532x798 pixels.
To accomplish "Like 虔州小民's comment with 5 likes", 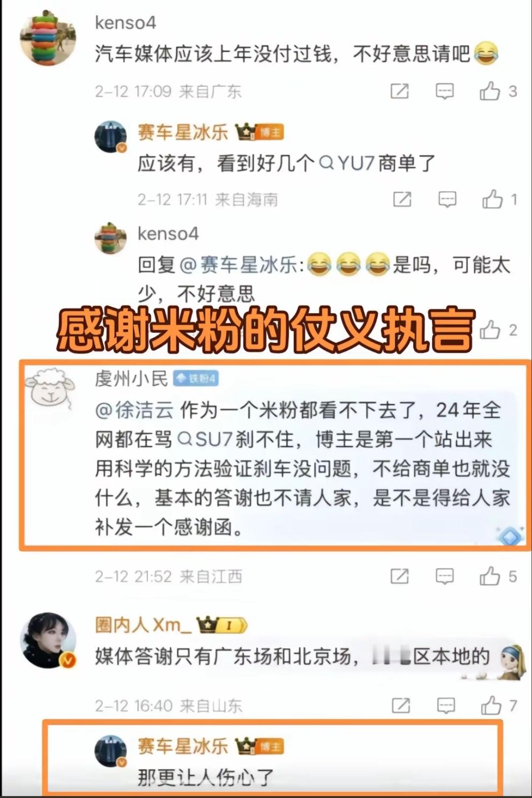I will (490, 576).
